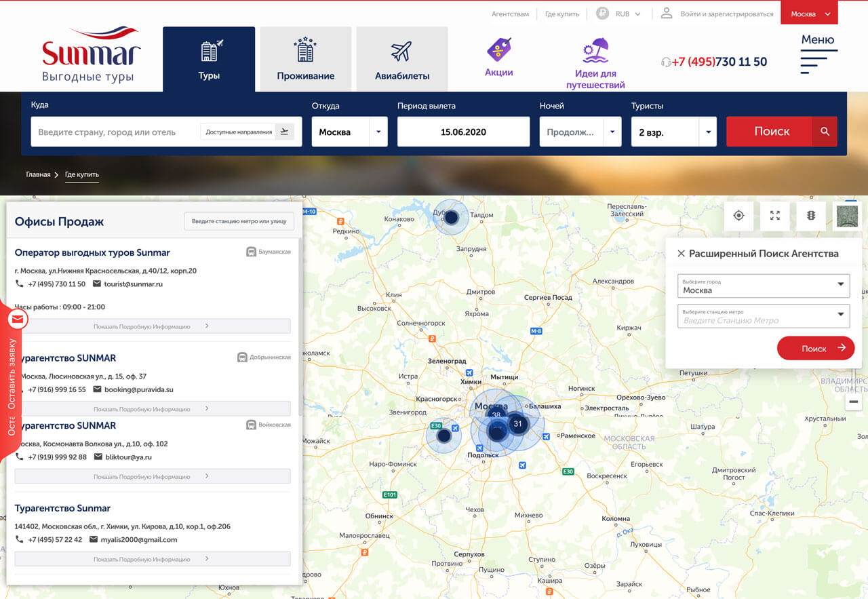This screenshot has height=599, width=868.
Task: Open the Москва city selector in header
Action: point(810,14)
